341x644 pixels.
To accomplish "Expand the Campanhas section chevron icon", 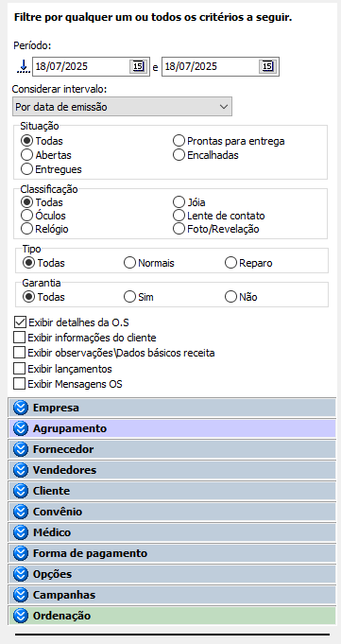I will [x=21, y=595].
